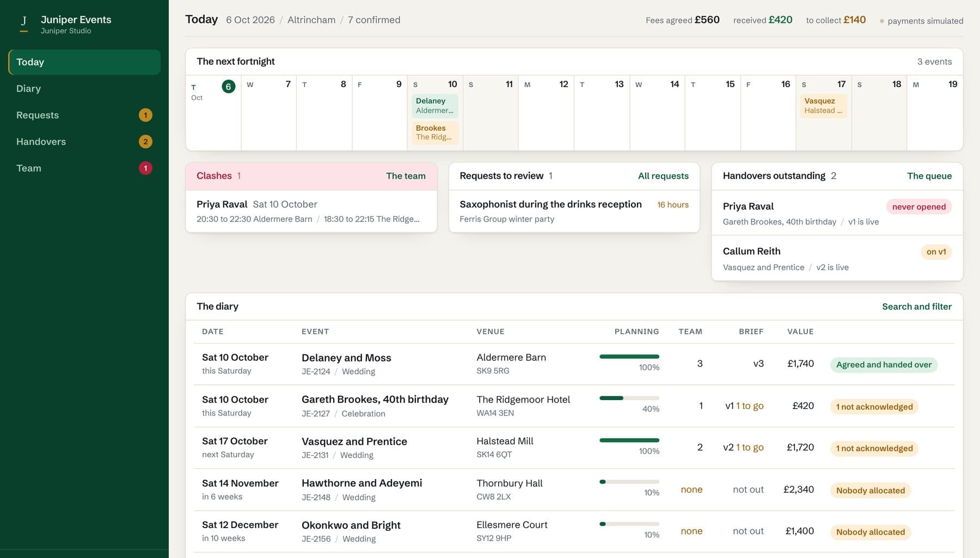Click the red Team badge showing 1
The image size is (980, 558).
(145, 168)
